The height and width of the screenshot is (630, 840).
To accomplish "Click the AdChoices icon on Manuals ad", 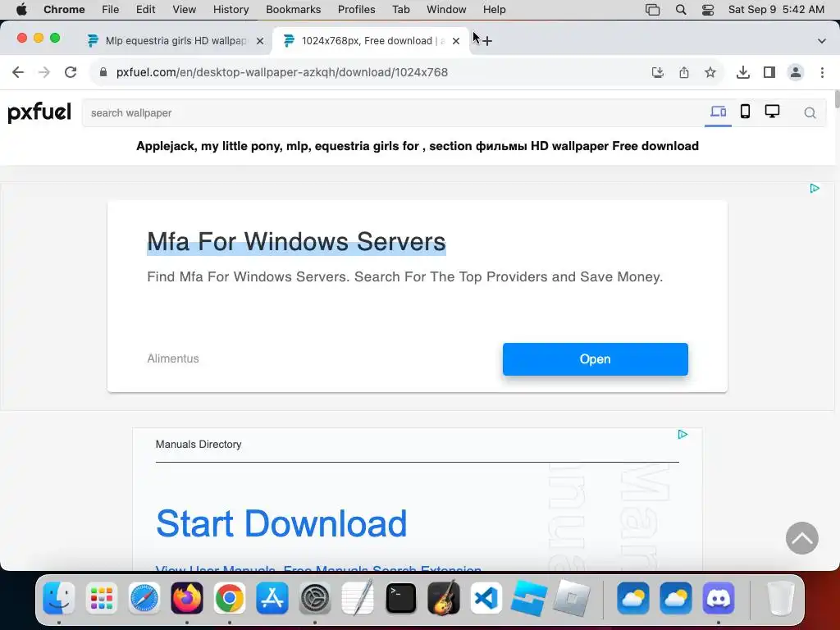I will click(682, 434).
